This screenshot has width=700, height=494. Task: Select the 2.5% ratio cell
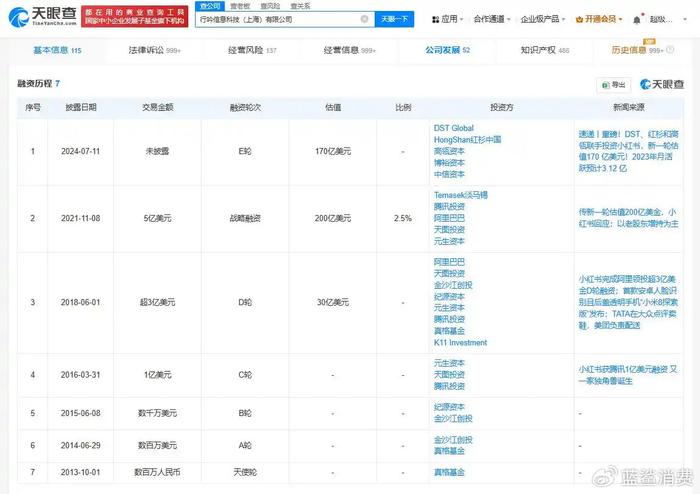point(403,219)
